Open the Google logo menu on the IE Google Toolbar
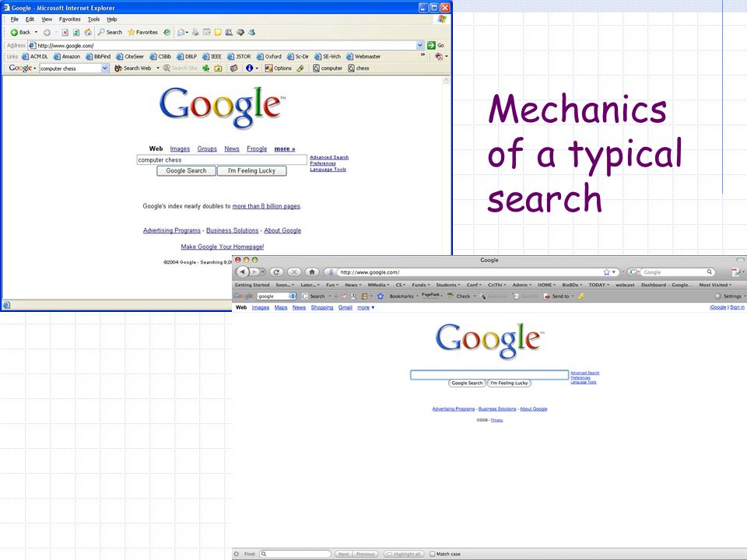Screen dimensions: 747x560 23,68
